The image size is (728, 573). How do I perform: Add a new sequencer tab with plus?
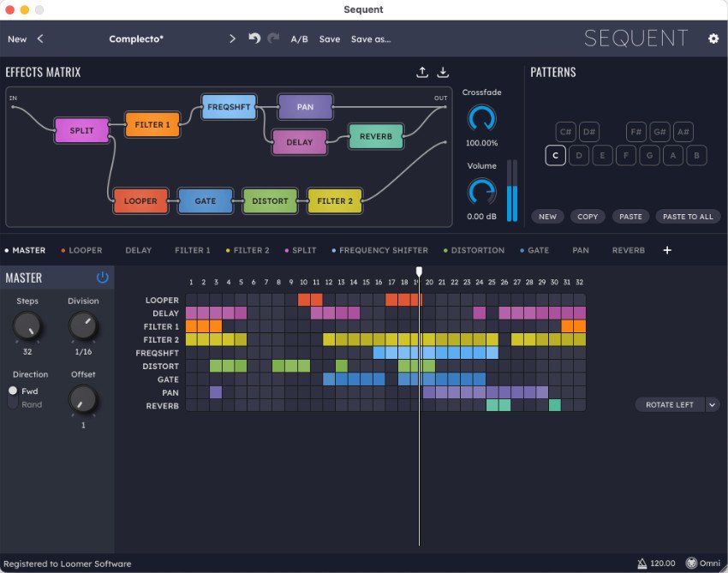(x=667, y=250)
